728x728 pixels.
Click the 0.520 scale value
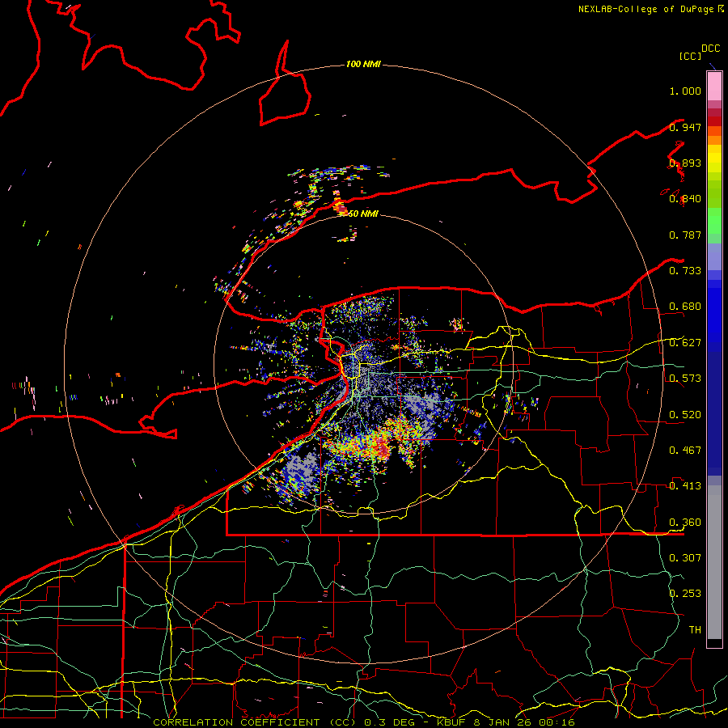coord(685,415)
